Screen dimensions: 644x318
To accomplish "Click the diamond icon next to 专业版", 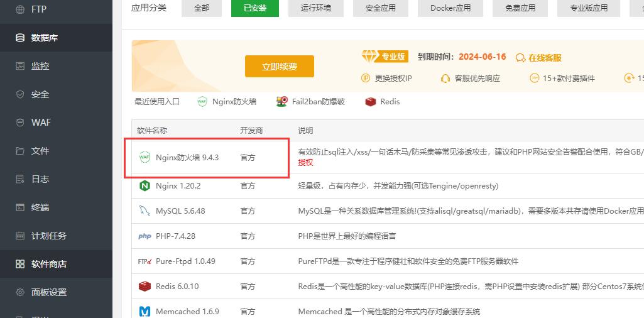I will pyautogui.click(x=369, y=57).
